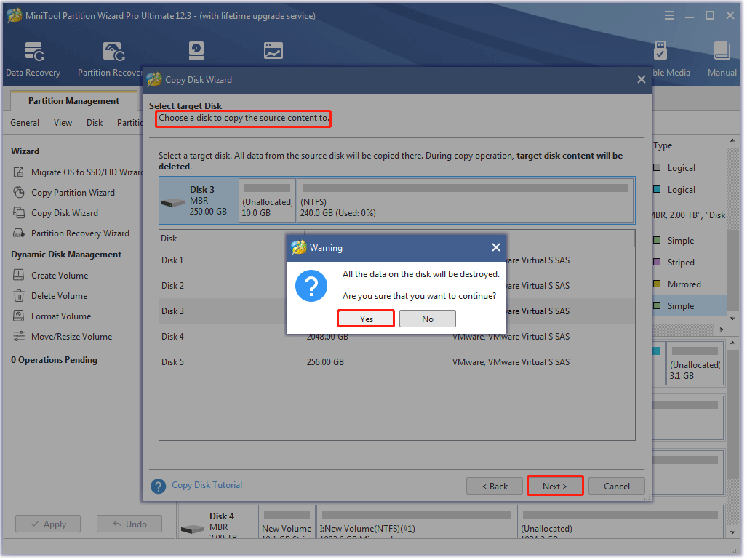The height and width of the screenshot is (560, 747).
Task: Click the Disk column header in wizard
Action: tap(232, 239)
